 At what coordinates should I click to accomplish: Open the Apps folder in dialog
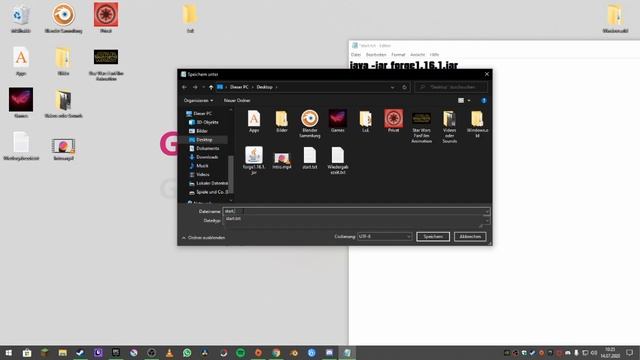(x=254, y=121)
